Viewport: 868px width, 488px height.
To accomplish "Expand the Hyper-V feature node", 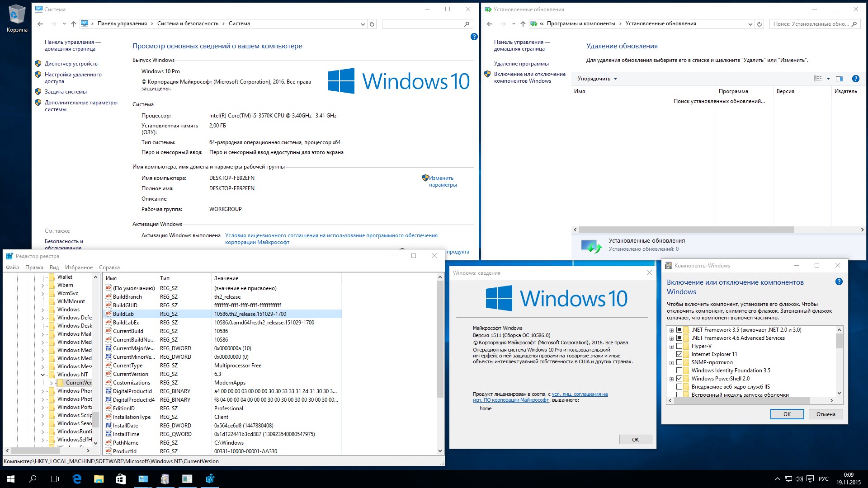I will 671,347.
